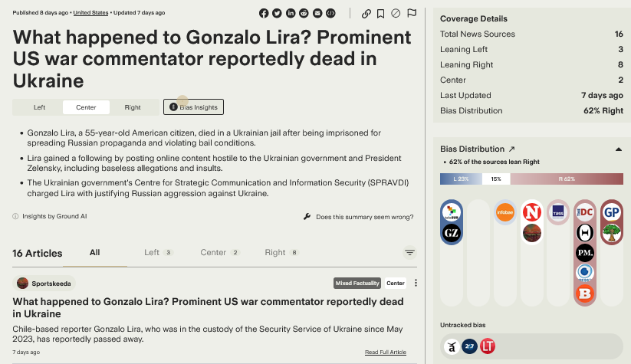
Task: Click the 62% Right Bias Distribution value
Action: coord(603,110)
